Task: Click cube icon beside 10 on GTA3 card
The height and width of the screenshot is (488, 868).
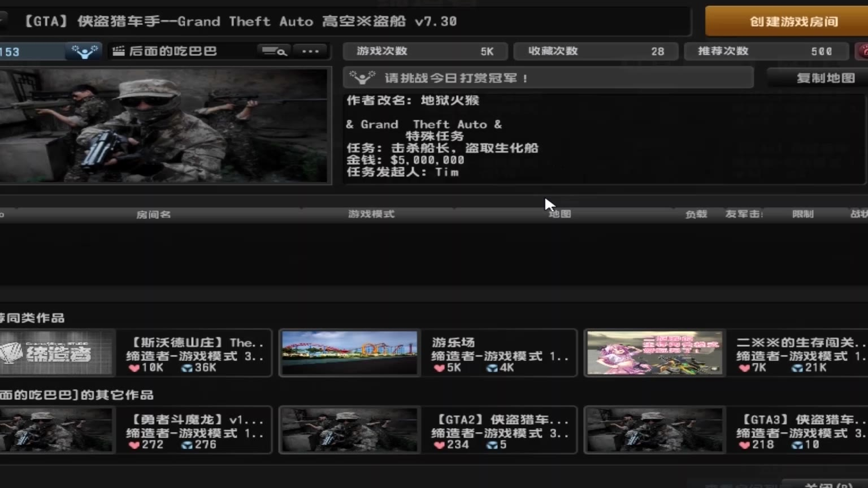Action: coord(797,445)
